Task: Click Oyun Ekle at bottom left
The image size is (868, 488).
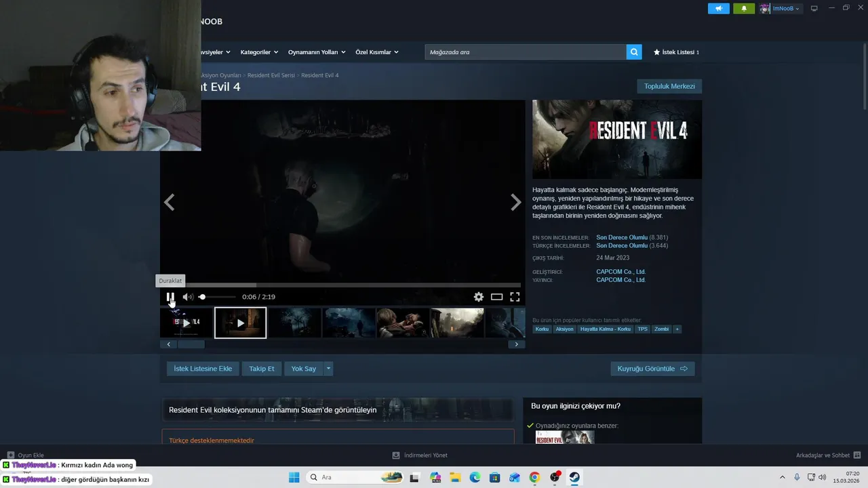Action: (25, 455)
